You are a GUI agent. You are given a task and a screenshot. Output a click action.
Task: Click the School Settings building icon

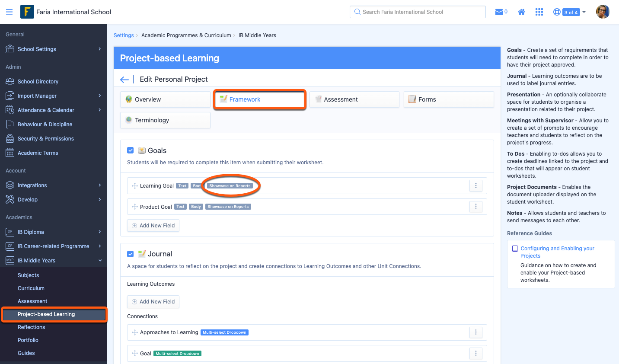[x=10, y=49]
